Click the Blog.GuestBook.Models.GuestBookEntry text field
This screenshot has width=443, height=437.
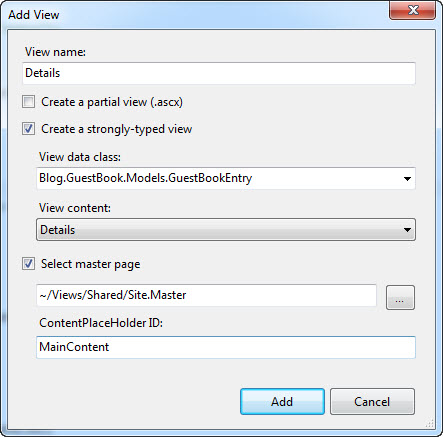point(218,178)
